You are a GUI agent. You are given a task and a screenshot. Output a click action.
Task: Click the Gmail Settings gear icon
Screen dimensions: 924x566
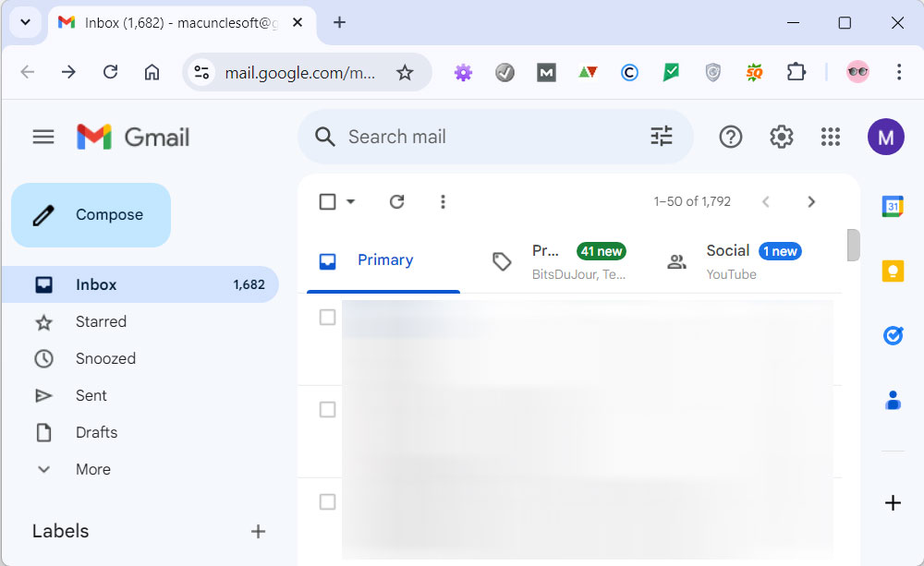[781, 138]
